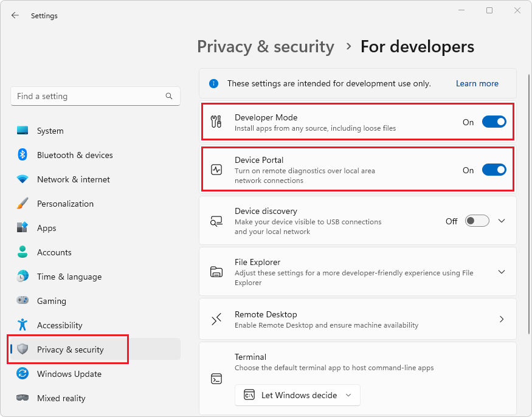Select the Personalization brush icon
Screen dimensions: 532x417
click(23, 204)
